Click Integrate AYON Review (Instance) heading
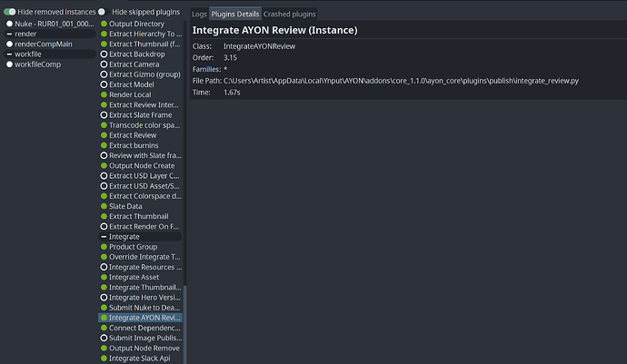 [x=274, y=30]
